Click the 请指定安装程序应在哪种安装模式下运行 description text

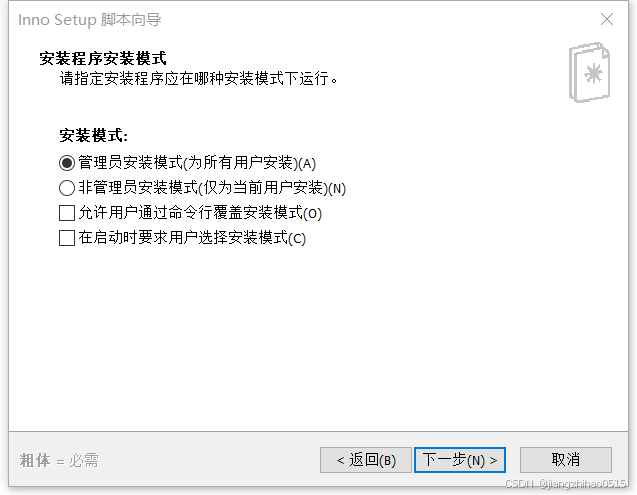point(199,78)
